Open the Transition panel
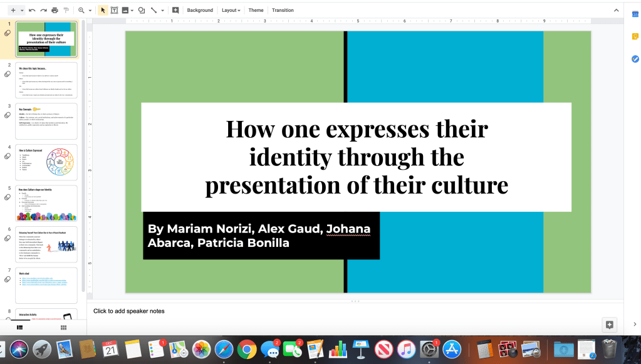 283,11
